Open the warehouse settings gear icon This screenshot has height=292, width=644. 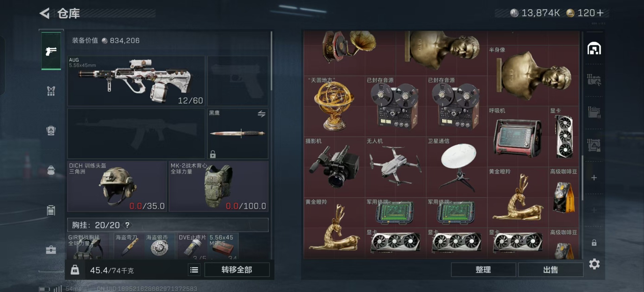[594, 264]
